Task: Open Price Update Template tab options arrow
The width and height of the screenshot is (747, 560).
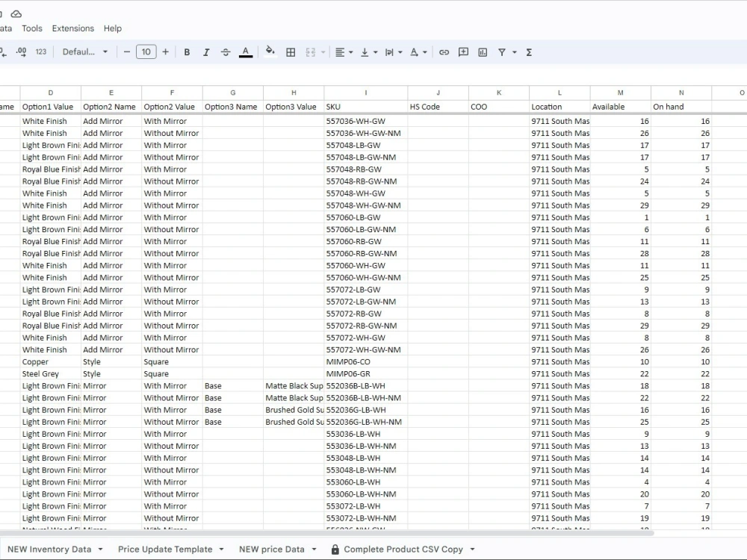Action: (x=222, y=549)
